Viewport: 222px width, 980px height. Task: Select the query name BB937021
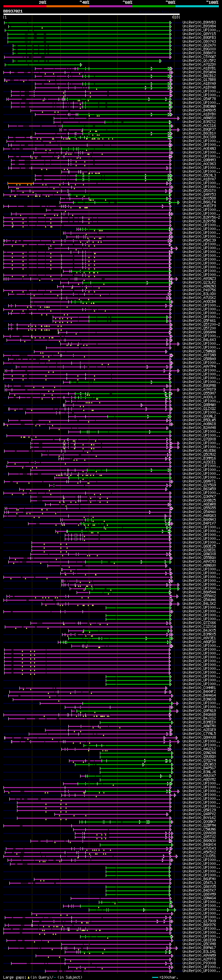click(x=13, y=11)
